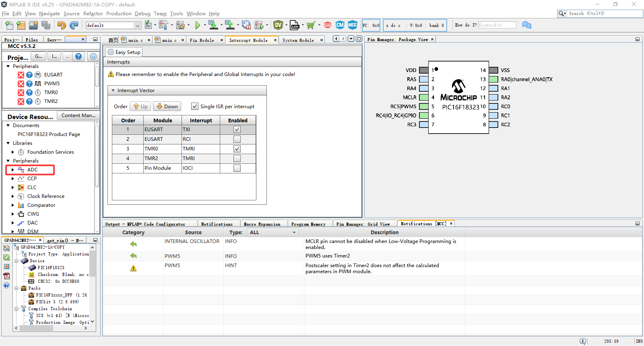Screen dimensions: 644x346
Task: Click blue help icon in Project Resources header
Action: coord(78,56)
